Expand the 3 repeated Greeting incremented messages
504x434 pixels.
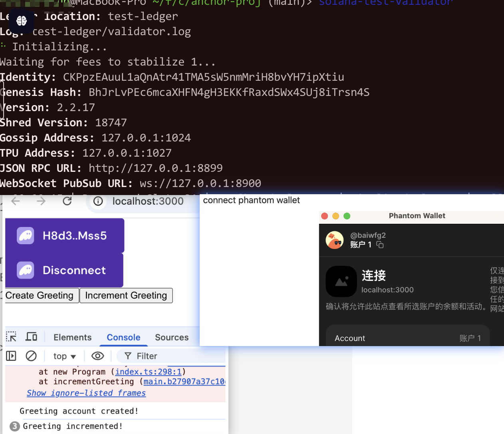[14, 426]
